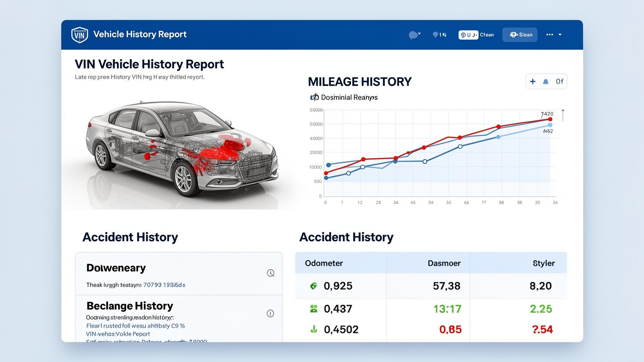The width and height of the screenshot is (644, 362).
Task: Click the notification pin icon showing 1N
Action: pyautogui.click(x=436, y=35)
